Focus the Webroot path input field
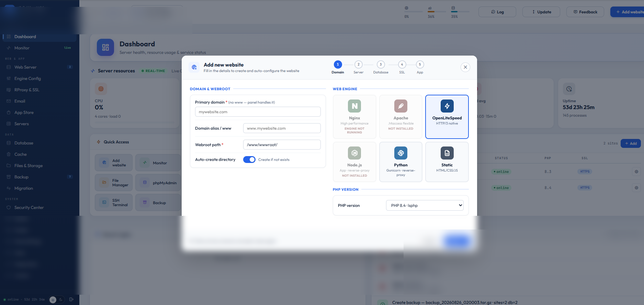 pos(282,145)
